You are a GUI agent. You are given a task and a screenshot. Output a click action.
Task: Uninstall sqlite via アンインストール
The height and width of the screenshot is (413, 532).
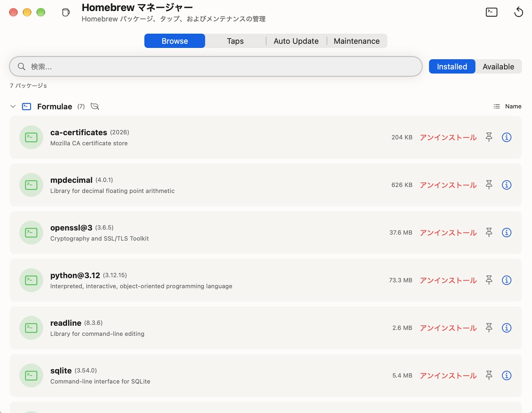(x=448, y=375)
